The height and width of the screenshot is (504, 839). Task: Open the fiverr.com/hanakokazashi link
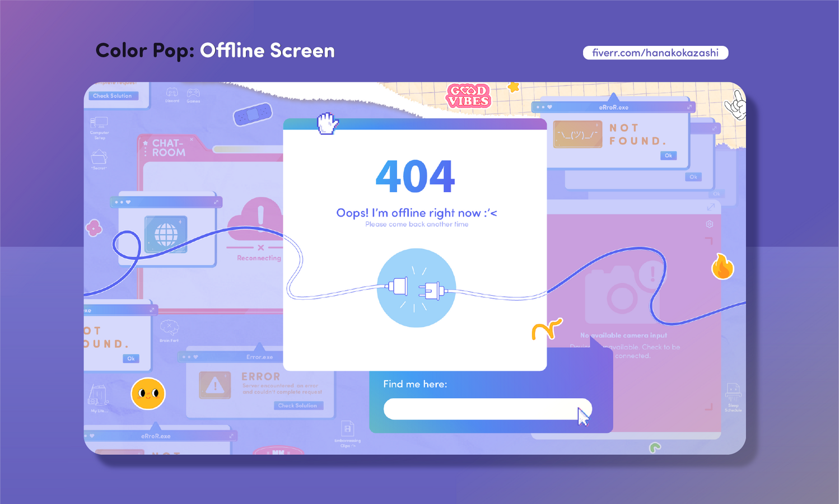tap(655, 53)
